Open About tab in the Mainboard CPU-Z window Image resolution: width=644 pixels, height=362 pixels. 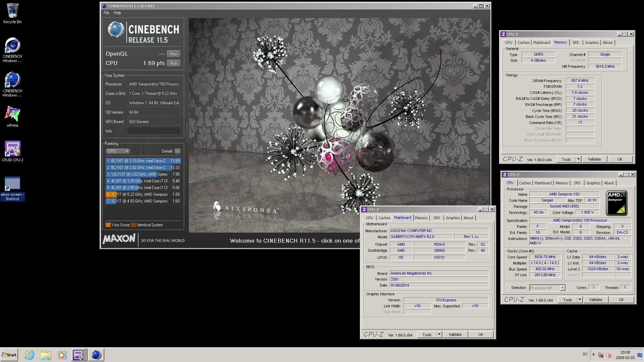[468, 218]
